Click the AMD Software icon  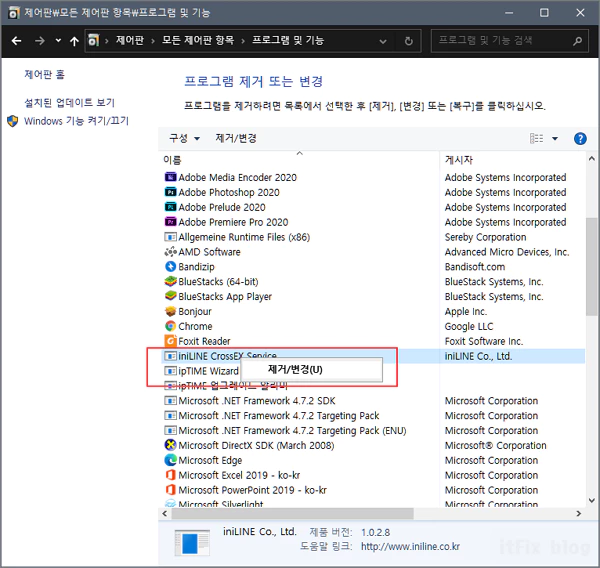pos(170,252)
